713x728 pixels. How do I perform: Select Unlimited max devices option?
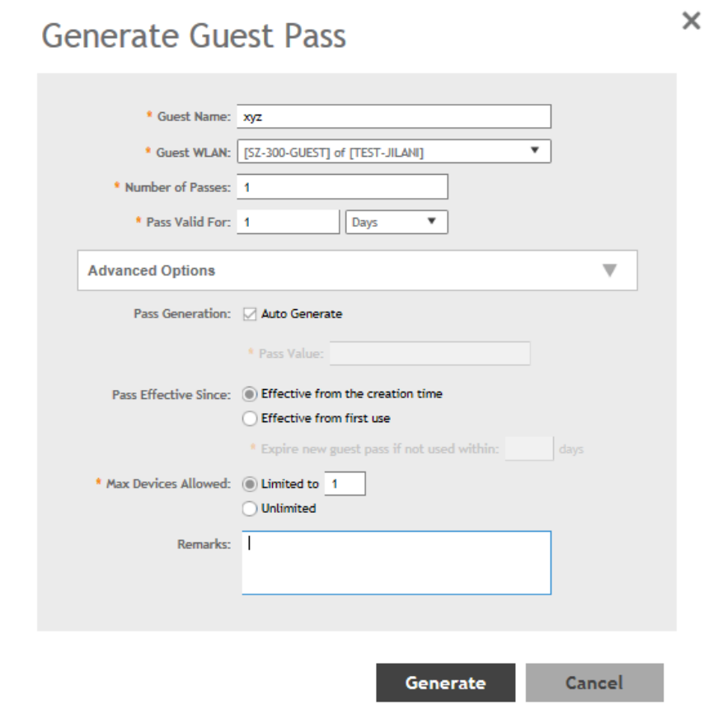[x=251, y=509]
